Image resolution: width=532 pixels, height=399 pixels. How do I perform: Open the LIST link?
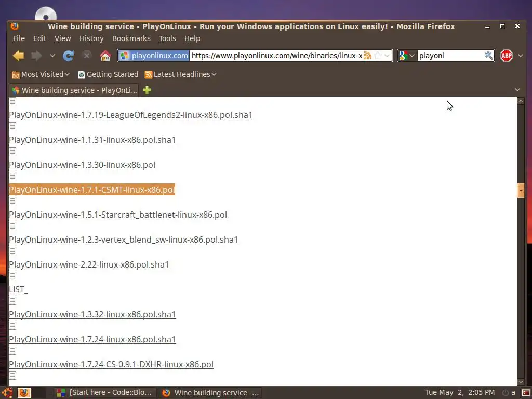coord(18,289)
